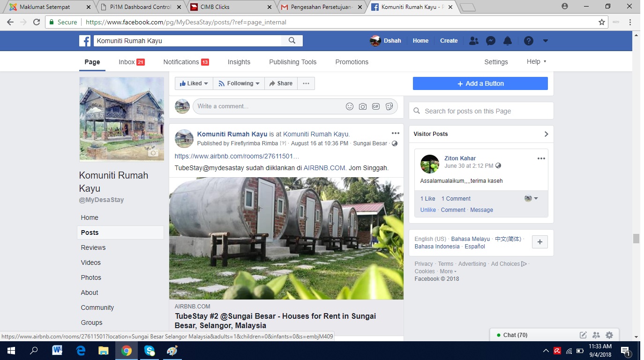Open Friend Requests icon in top bar
Viewport: 644px width, 360px height.
[474, 41]
